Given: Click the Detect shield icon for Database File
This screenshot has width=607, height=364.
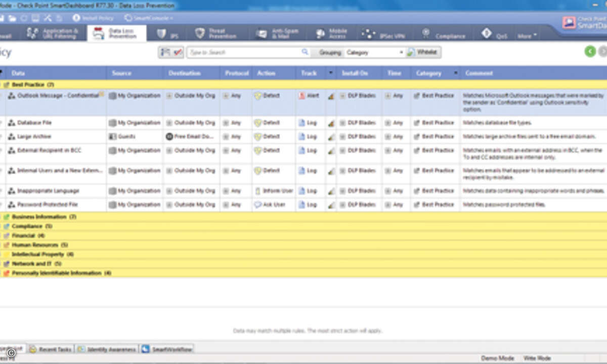Looking at the screenshot, I should tap(257, 123).
